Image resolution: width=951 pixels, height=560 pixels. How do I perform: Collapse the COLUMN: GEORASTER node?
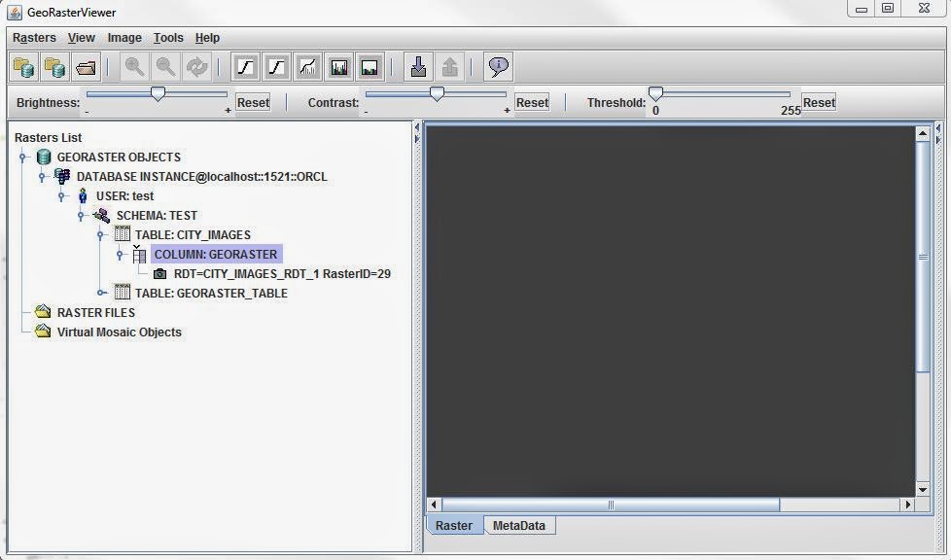tap(120, 255)
